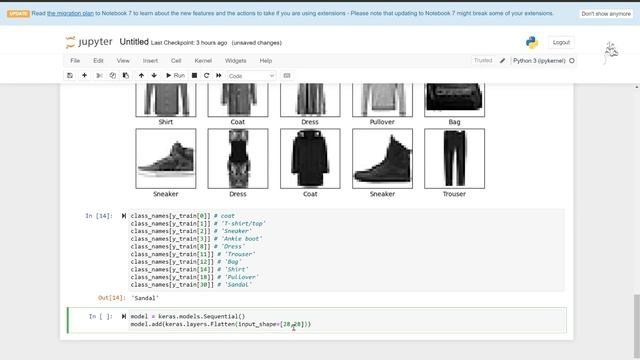
Task: Open the cell type Code dropdown
Action: point(251,76)
